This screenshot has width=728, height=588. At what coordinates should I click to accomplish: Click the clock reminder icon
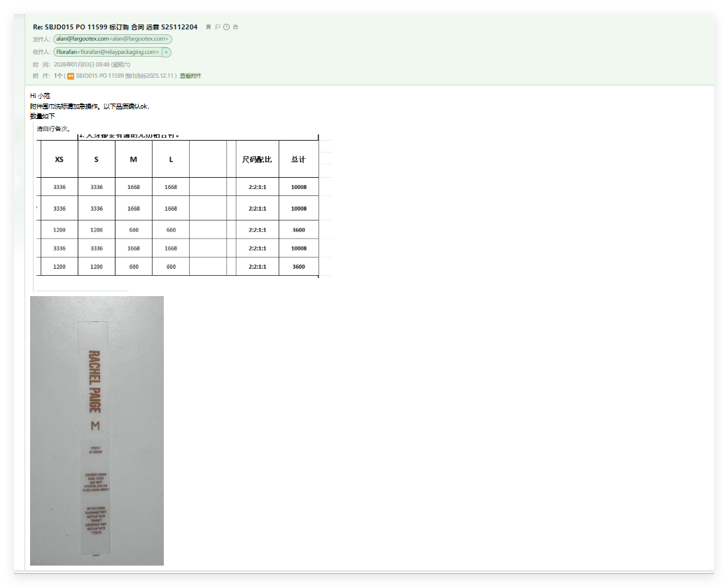(x=226, y=27)
